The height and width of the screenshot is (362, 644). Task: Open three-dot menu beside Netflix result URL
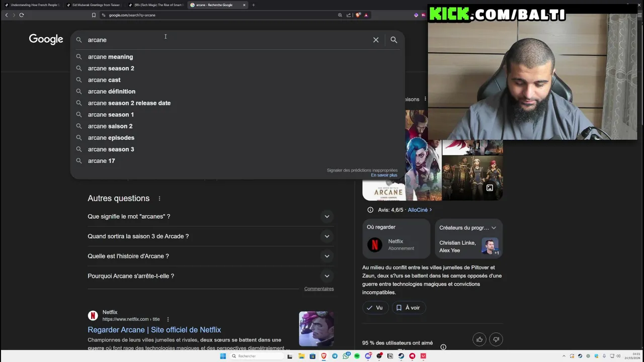168,319
